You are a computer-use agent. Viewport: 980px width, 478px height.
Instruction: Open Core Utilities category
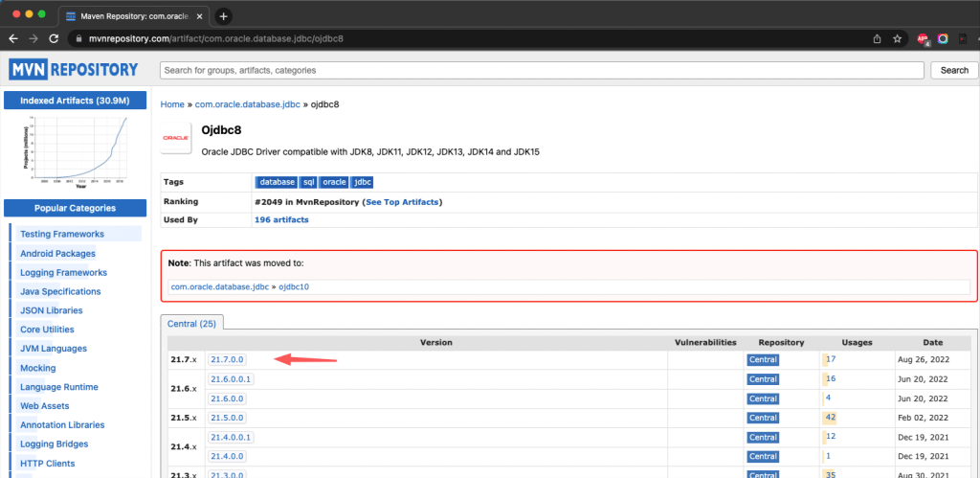(47, 330)
